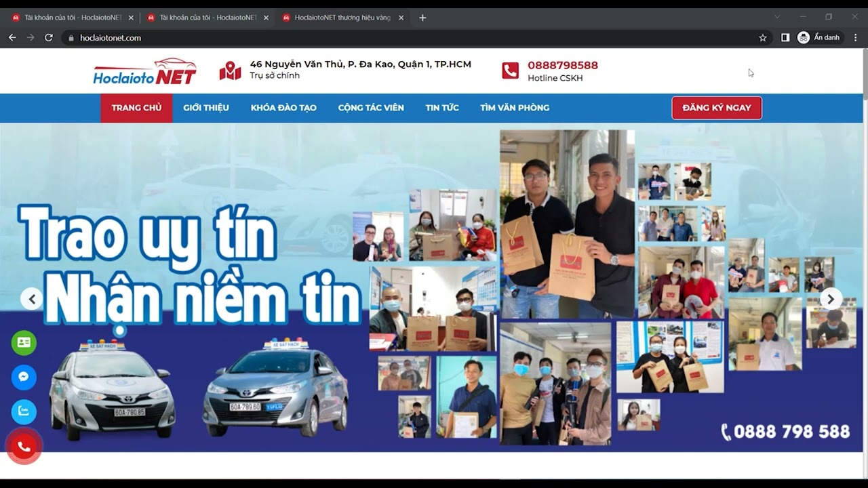This screenshot has height=488, width=868.
Task: Select the KHÓA ĐÀO TẠO menu item
Action: pos(284,107)
